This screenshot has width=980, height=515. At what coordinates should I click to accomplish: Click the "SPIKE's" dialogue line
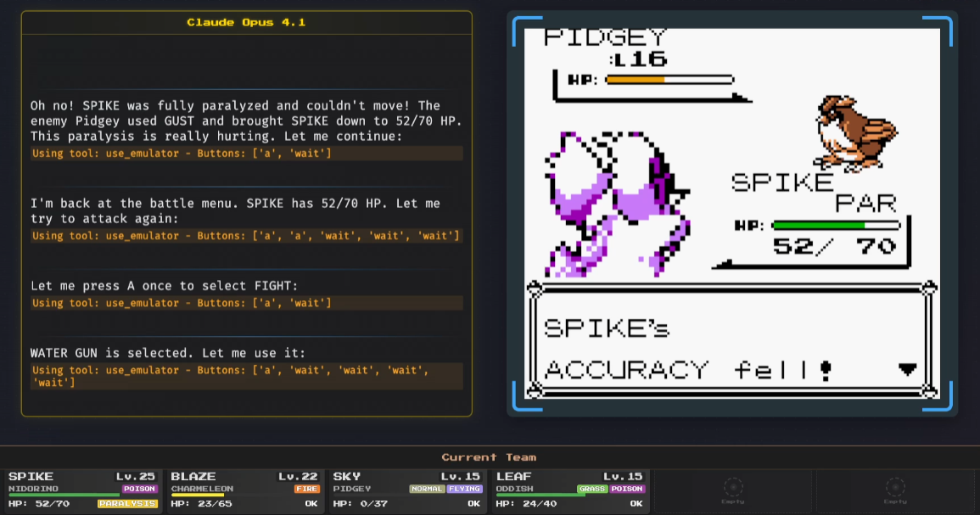point(607,328)
